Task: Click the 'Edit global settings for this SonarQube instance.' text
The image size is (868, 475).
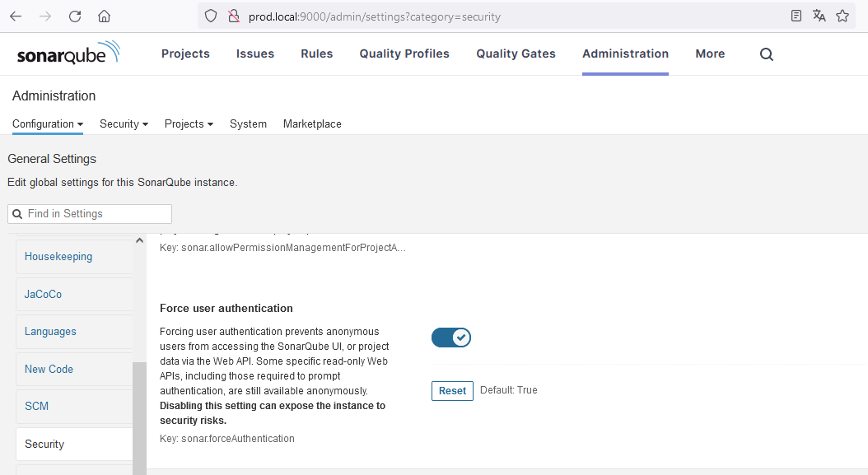Action: coord(123,183)
